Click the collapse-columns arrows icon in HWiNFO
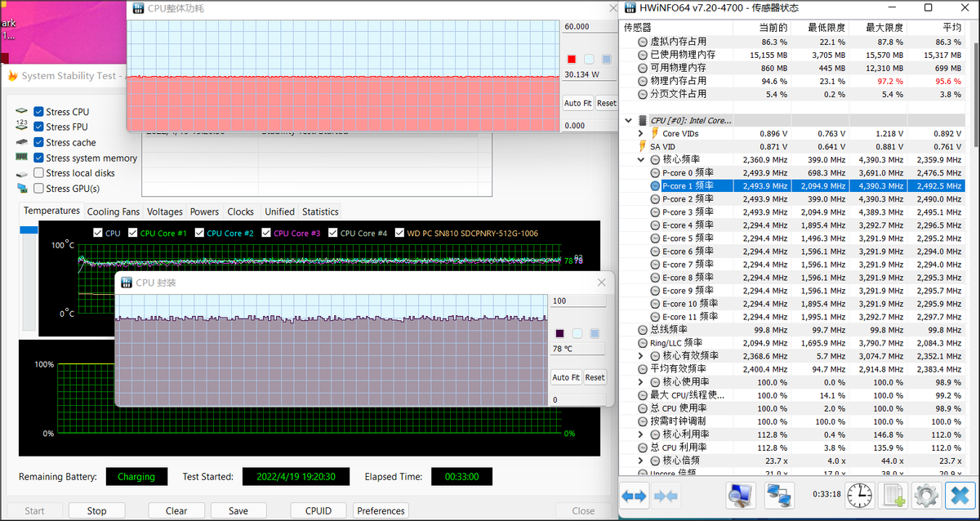The width and height of the screenshot is (980, 521). [666, 495]
